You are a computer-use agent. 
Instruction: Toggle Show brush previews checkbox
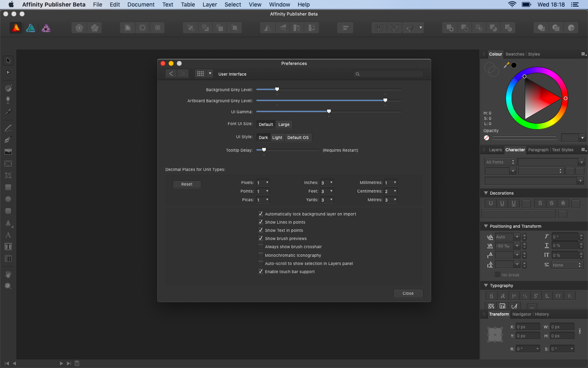tap(261, 238)
